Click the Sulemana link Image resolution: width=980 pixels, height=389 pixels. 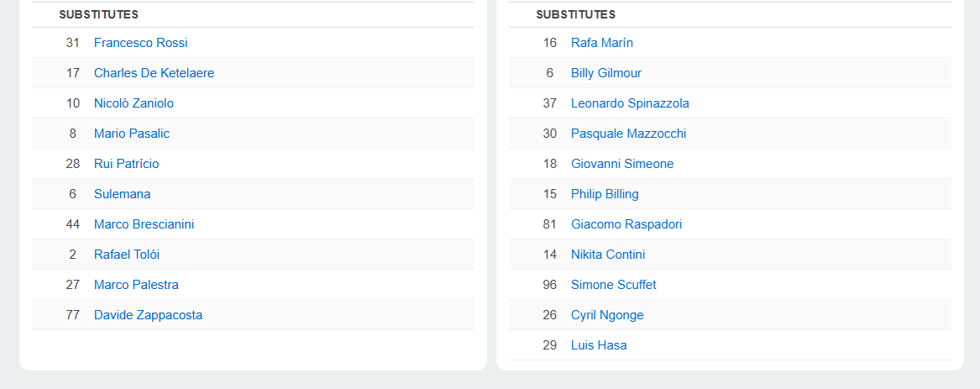[x=122, y=194]
